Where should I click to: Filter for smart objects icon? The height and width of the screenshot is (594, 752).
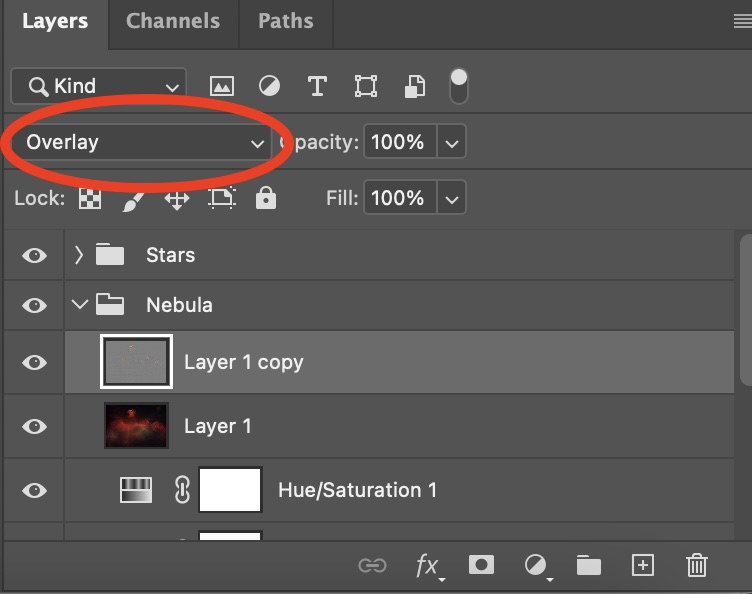click(x=414, y=87)
